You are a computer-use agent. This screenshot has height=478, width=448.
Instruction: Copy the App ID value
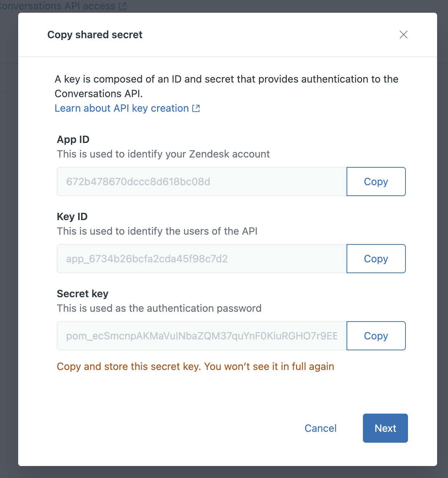click(x=376, y=182)
